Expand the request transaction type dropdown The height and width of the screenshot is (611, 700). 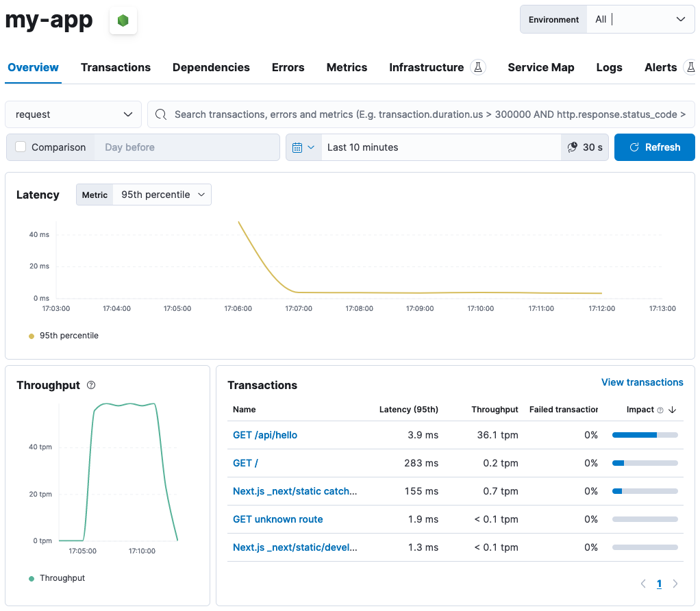[73, 114]
